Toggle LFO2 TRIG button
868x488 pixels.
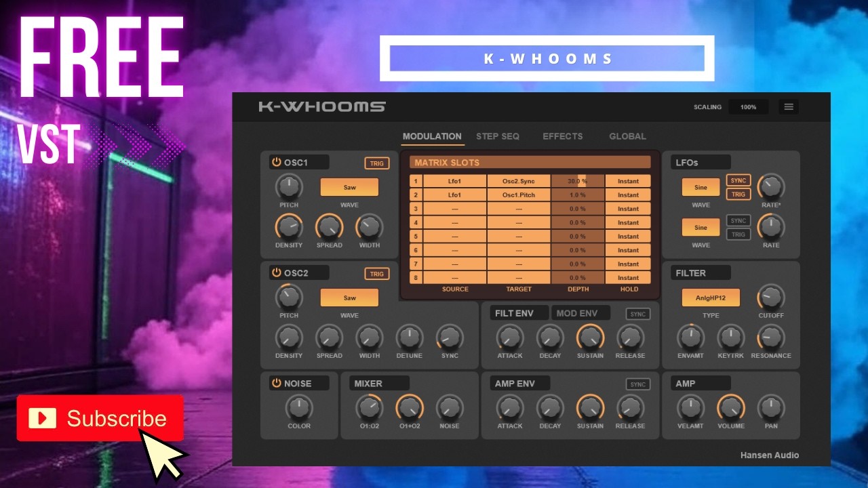[x=738, y=235]
